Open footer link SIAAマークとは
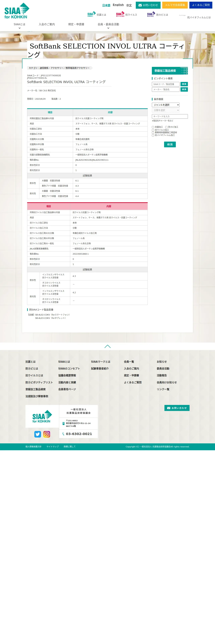The image size is (215, 644). click(x=101, y=362)
